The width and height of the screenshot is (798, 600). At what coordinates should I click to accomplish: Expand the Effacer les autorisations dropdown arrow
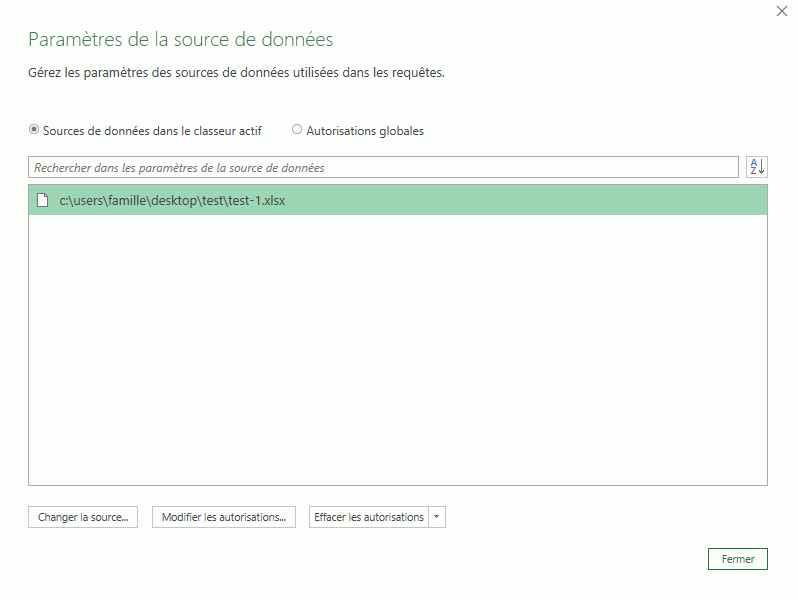tap(436, 517)
